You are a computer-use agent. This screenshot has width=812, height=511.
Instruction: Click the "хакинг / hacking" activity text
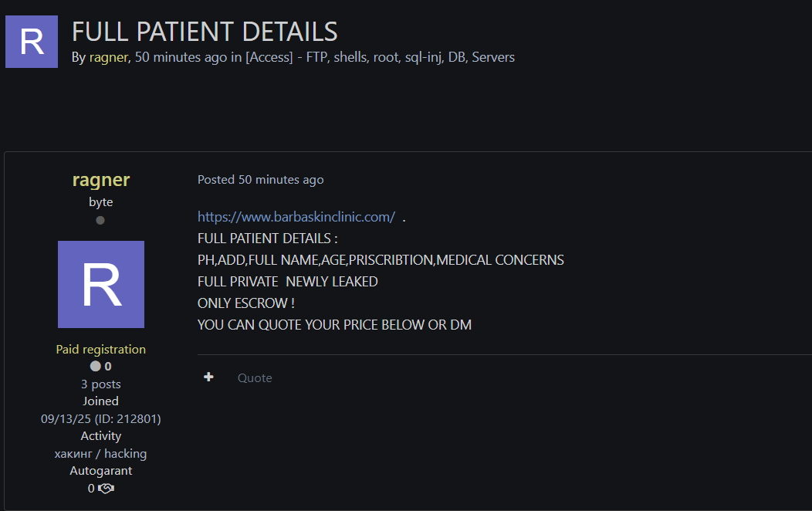tap(101, 454)
